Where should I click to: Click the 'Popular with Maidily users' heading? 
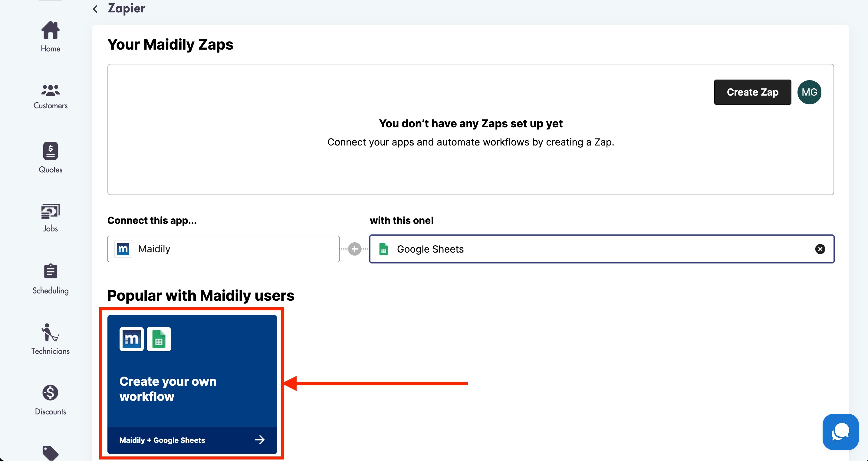pyautogui.click(x=200, y=295)
